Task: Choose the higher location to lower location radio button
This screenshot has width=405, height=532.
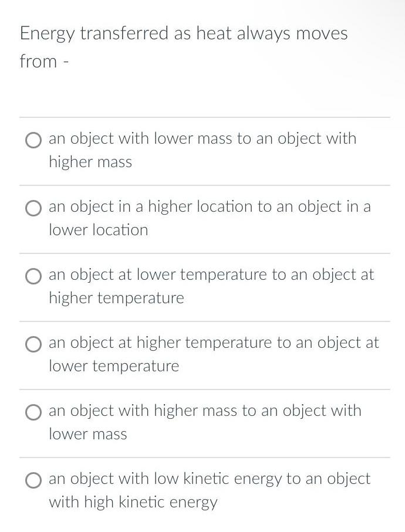Action: point(33,208)
